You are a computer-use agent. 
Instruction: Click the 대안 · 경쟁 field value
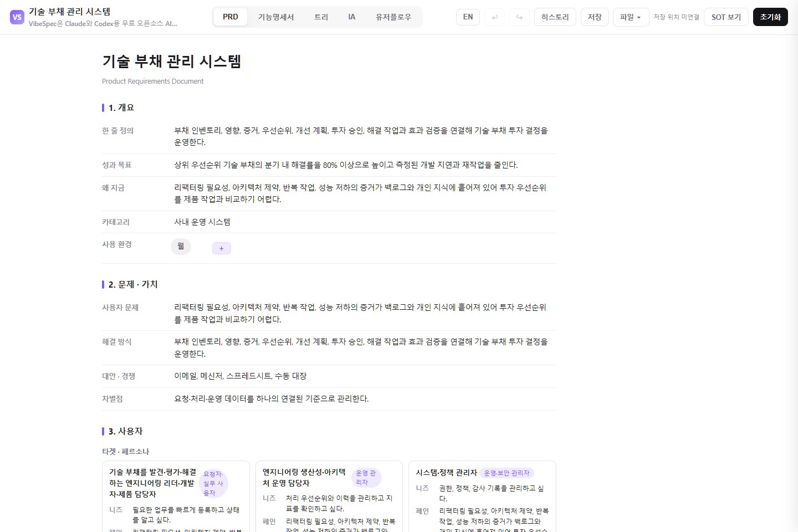(241, 376)
